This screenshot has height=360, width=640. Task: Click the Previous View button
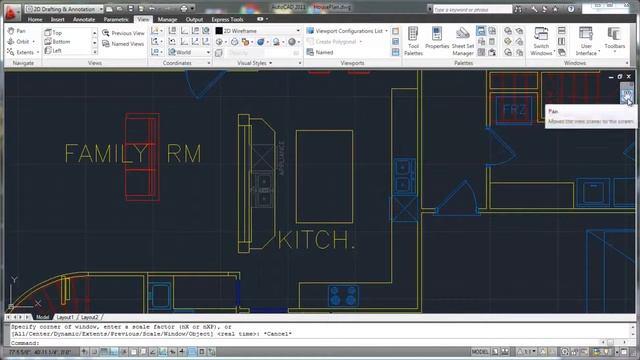[x=123, y=33]
